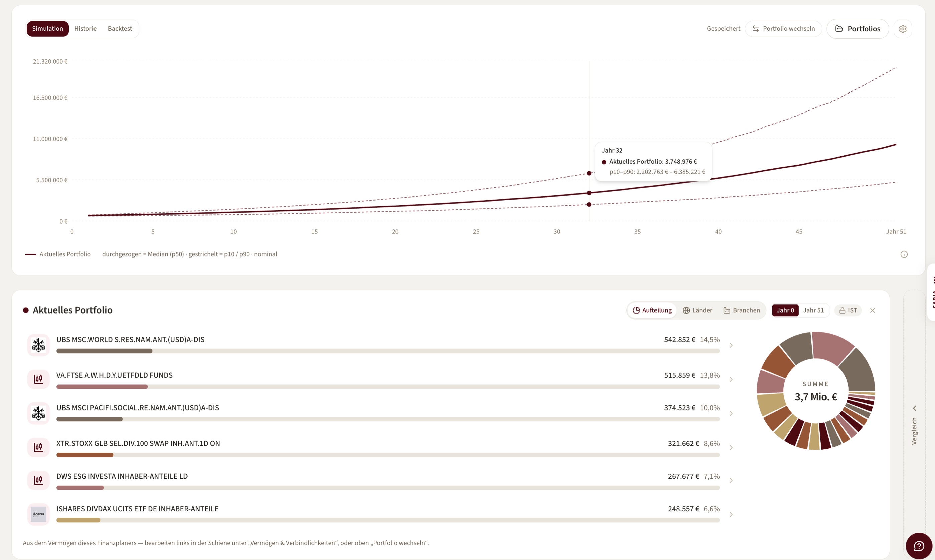The width and height of the screenshot is (935, 560).
Task: Expand the UBS MSC.WORLD row chevron
Action: click(x=731, y=345)
